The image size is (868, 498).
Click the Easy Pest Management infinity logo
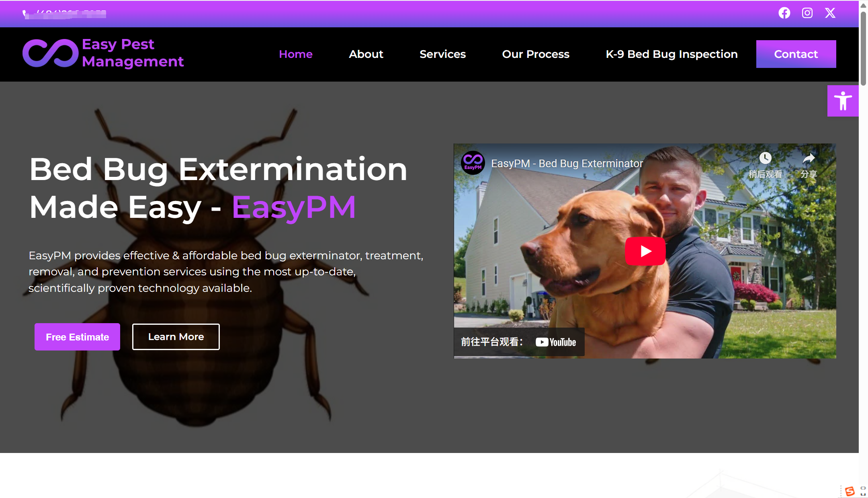click(x=51, y=53)
